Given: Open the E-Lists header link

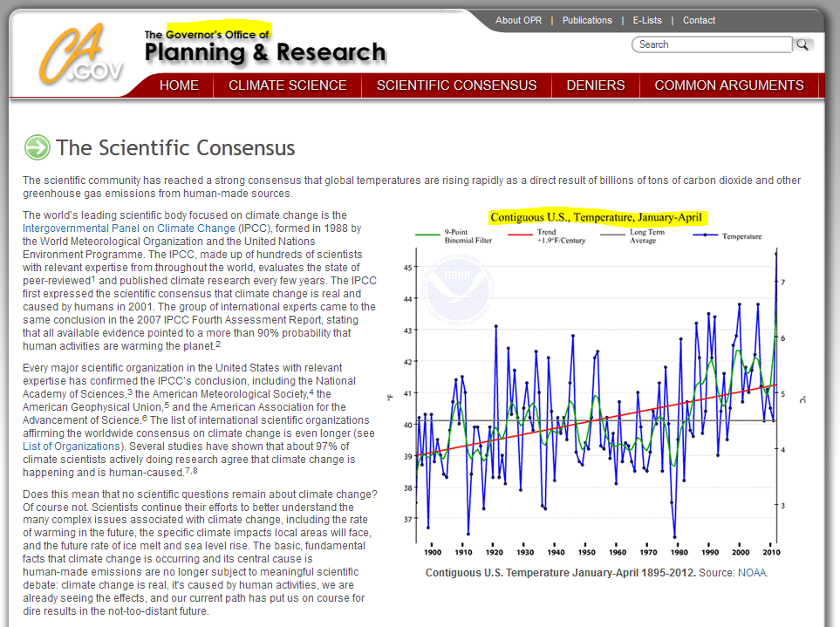Looking at the screenshot, I should tap(647, 20).
